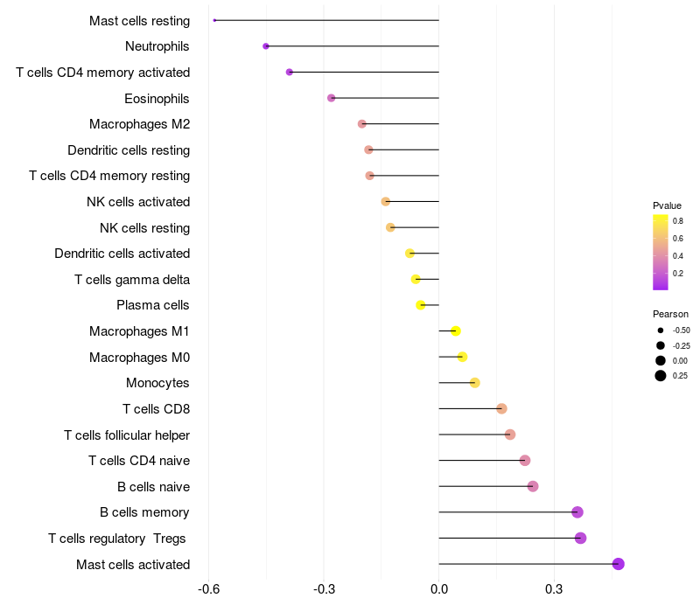Screen dimensions: 700x612
Task: Select the Mast cells activated purple dot
Action: pyautogui.click(x=619, y=564)
